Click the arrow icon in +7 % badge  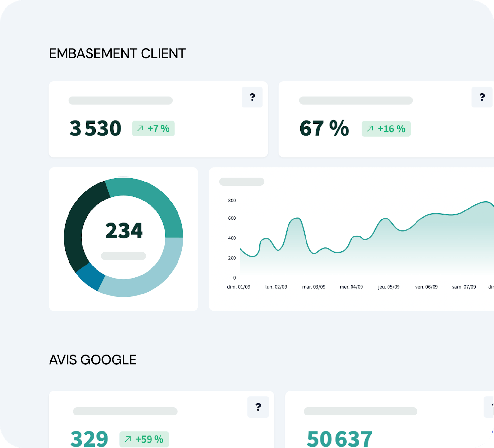tap(140, 128)
